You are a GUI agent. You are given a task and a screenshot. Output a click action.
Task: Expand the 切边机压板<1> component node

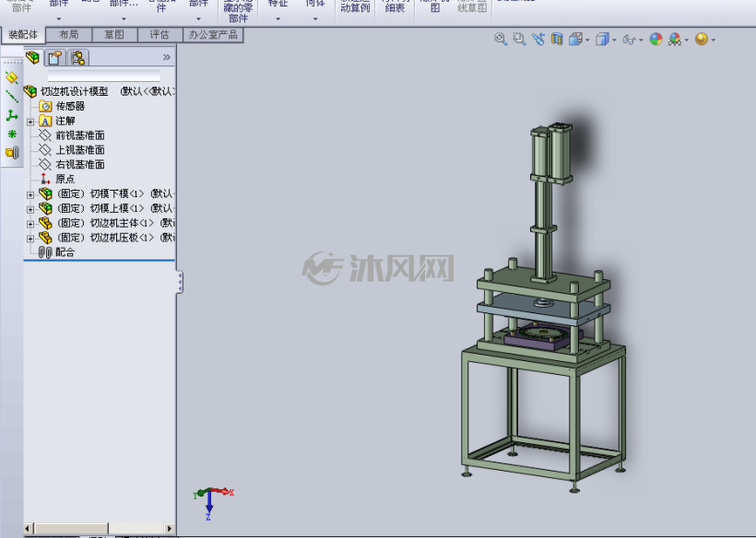click(30, 239)
